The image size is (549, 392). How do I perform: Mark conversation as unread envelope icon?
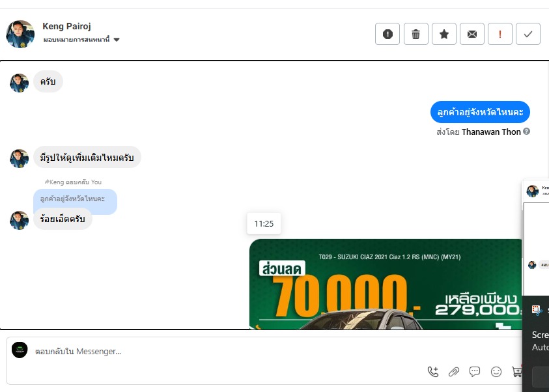(472, 34)
